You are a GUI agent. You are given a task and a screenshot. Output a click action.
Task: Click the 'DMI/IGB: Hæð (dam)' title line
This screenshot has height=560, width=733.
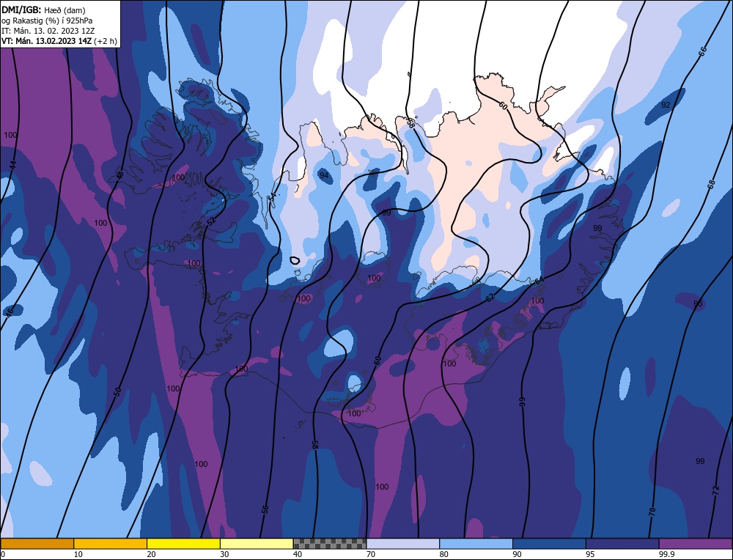click(x=43, y=10)
